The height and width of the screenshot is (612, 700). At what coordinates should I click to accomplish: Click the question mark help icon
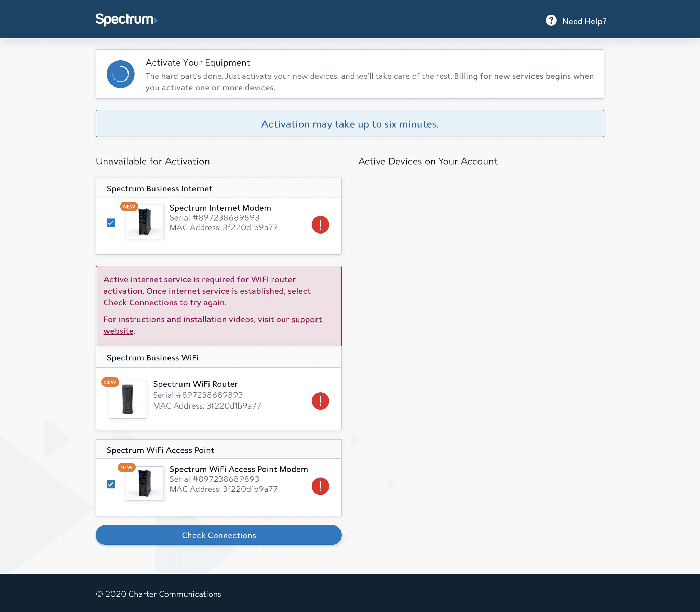coord(551,21)
